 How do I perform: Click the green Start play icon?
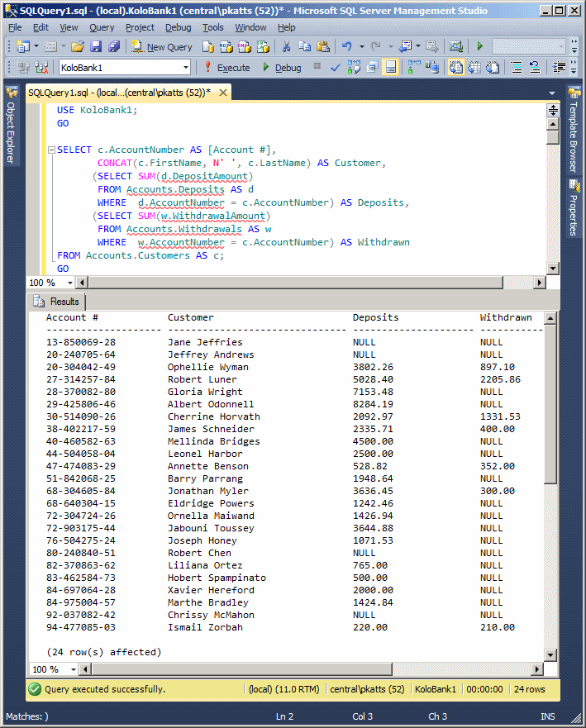pos(479,46)
